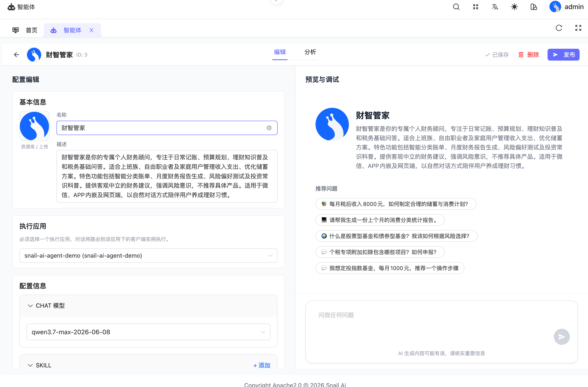Click the ID: 3 label
The image size is (588, 387).
(82, 55)
